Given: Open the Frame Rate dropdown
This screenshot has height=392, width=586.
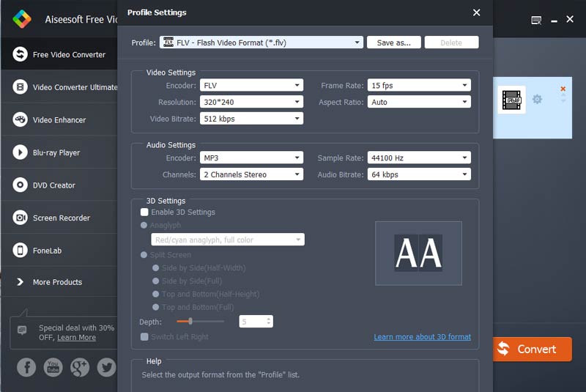Looking at the screenshot, I should [419, 86].
